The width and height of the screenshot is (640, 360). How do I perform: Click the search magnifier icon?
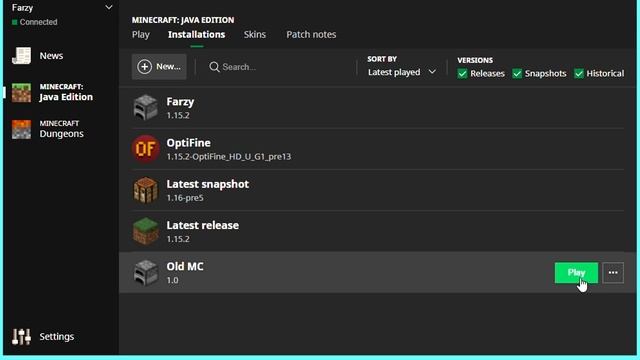(x=214, y=67)
